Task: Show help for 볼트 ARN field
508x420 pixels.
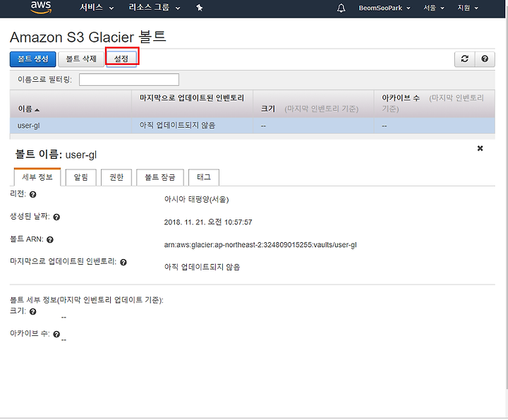Action: [x=50, y=240]
